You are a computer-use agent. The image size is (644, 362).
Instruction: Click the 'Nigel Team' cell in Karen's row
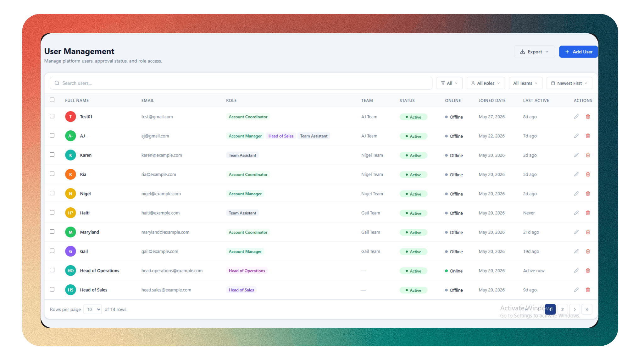(372, 155)
